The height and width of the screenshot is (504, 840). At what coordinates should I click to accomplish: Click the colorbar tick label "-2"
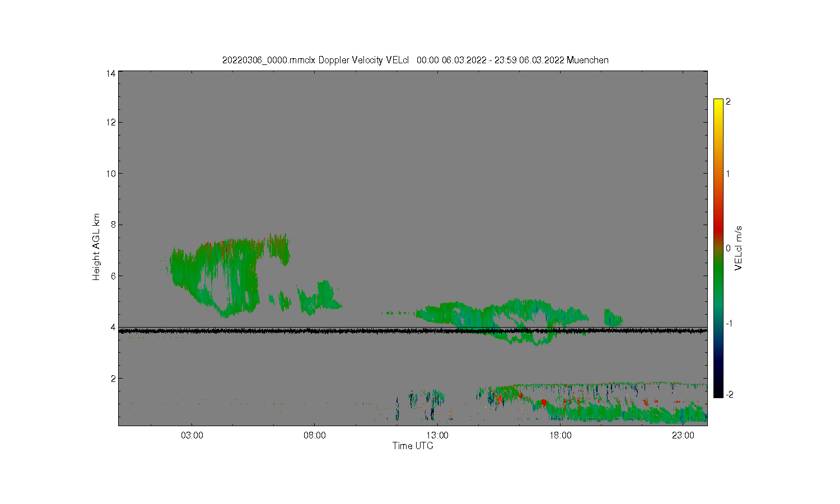[729, 395]
